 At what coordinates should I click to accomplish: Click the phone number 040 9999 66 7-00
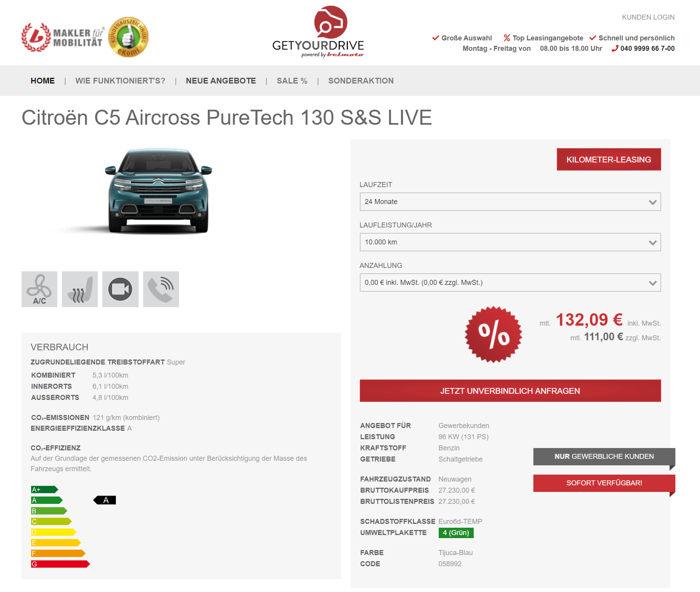click(647, 48)
